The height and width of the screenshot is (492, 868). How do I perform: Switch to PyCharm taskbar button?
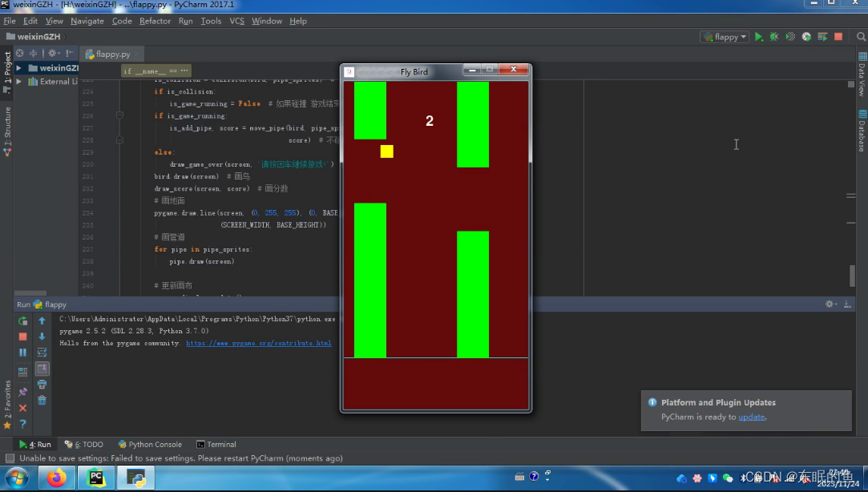tap(95, 478)
